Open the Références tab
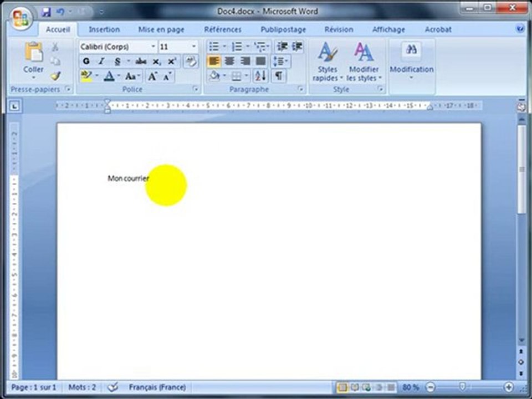The width and height of the screenshot is (532, 399). click(x=223, y=29)
